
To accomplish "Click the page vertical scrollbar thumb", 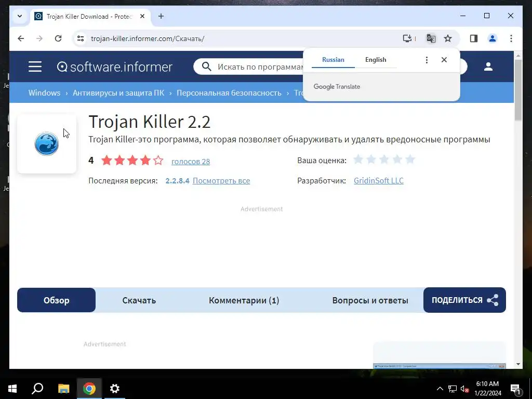I will pyautogui.click(x=518, y=90).
